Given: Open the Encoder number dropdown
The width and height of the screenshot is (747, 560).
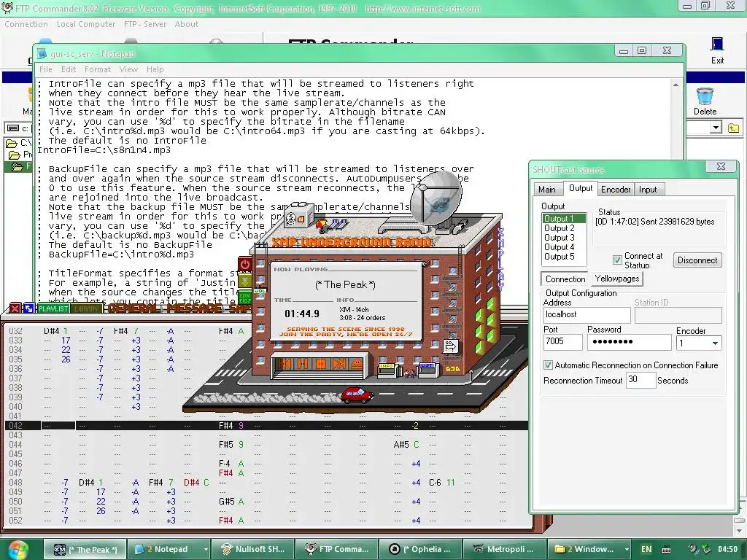Looking at the screenshot, I should click(x=715, y=343).
